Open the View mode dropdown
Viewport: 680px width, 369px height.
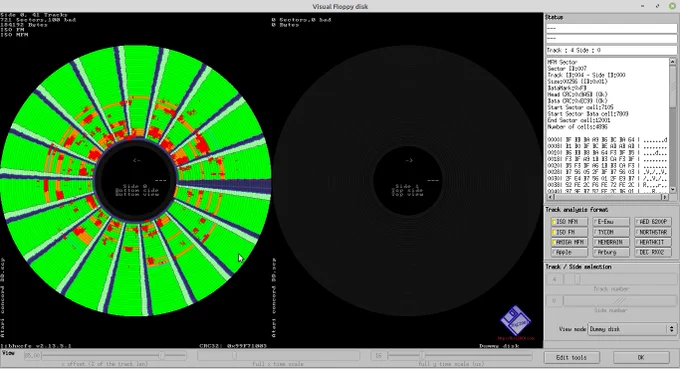click(x=632, y=329)
